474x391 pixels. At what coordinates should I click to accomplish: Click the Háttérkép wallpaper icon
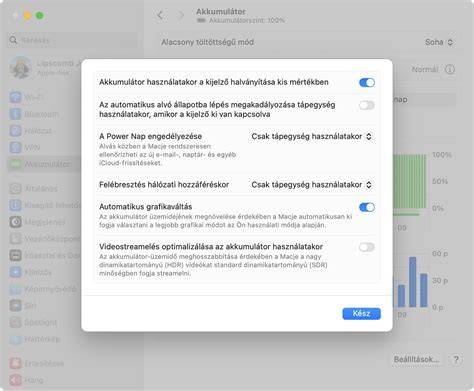coord(15,339)
